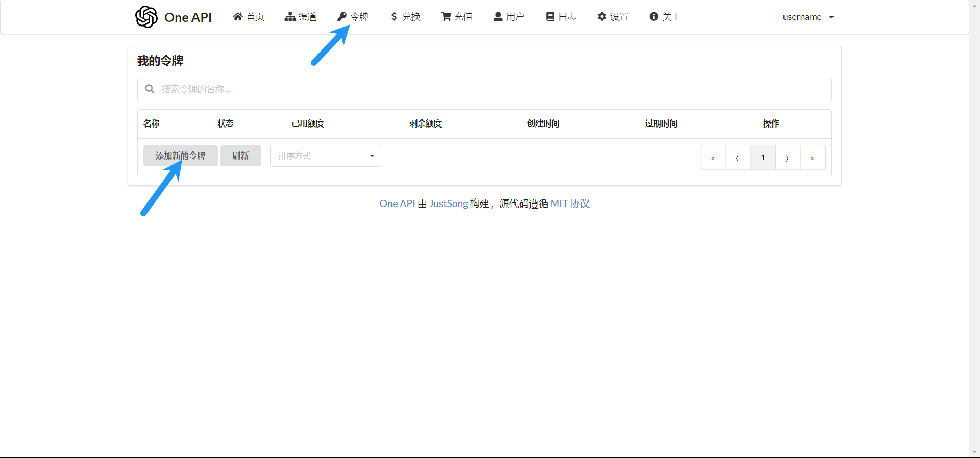Screen dimensions: 980x458
Task: Open the 充值 top-up cart page
Action: pyautogui.click(x=457, y=17)
